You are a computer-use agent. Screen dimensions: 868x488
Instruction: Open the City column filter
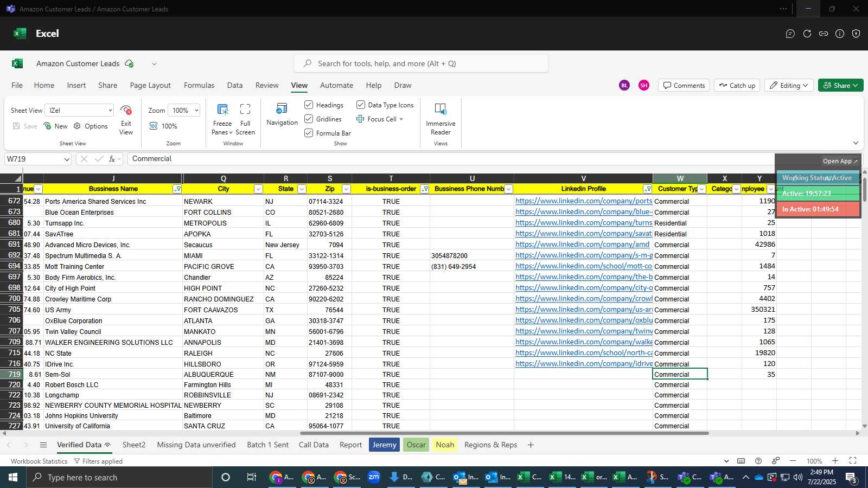click(258, 189)
